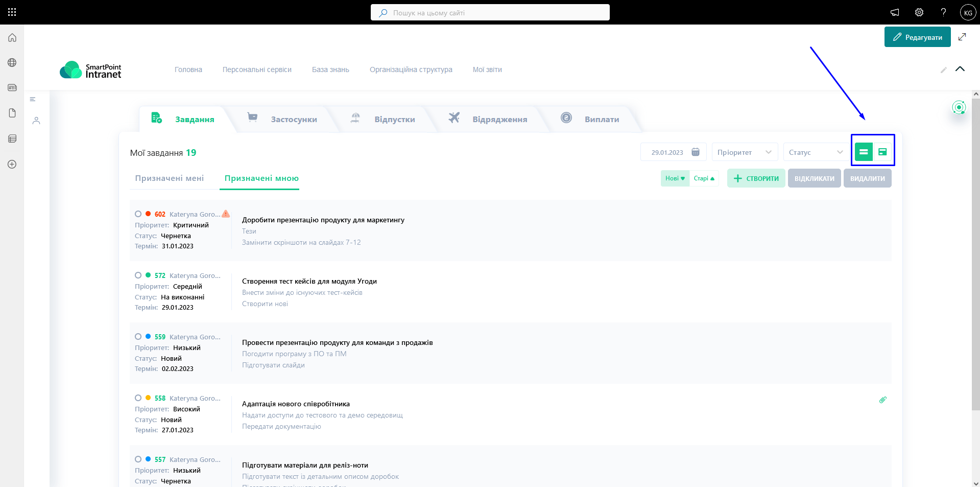Click the calendar icon in date field
Image resolution: width=980 pixels, height=487 pixels.
click(x=695, y=152)
